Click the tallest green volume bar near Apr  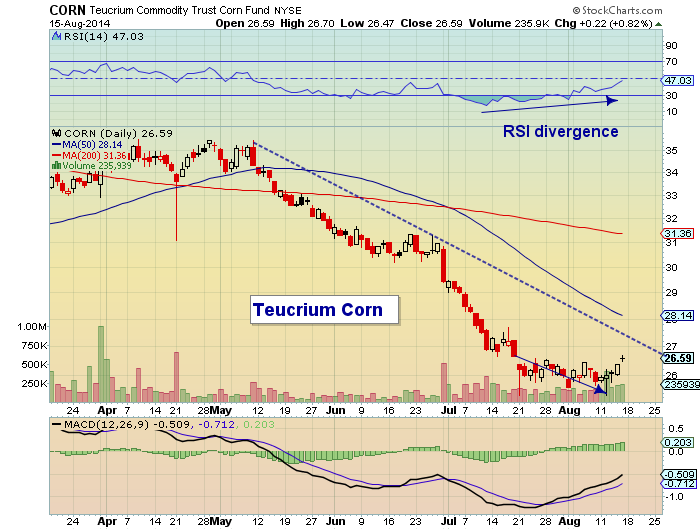[101, 364]
